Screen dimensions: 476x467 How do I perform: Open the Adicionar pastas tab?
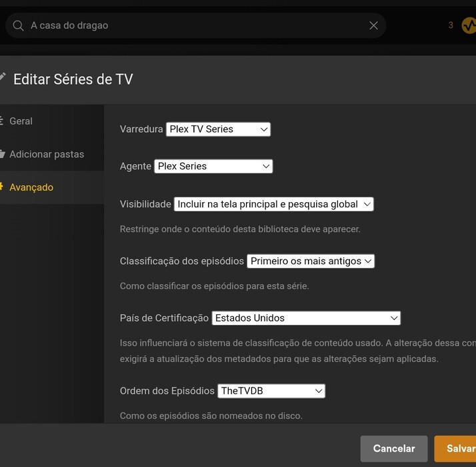[x=52, y=154]
